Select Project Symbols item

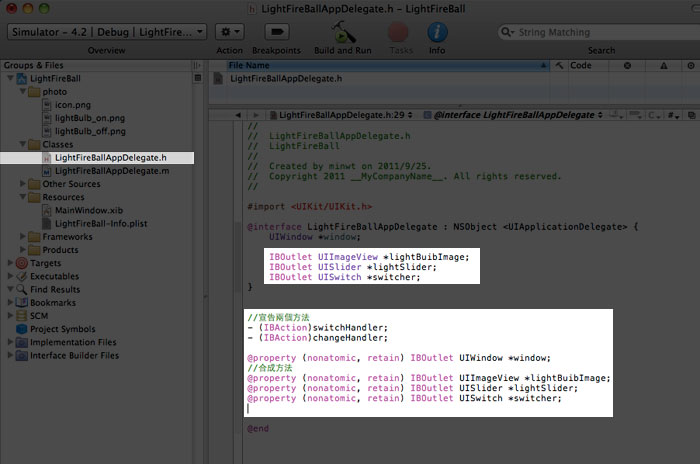coord(62,329)
